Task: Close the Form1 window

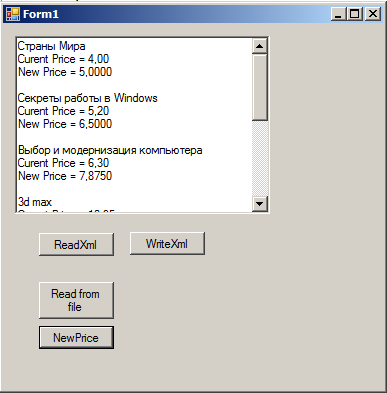Action: click(x=373, y=14)
